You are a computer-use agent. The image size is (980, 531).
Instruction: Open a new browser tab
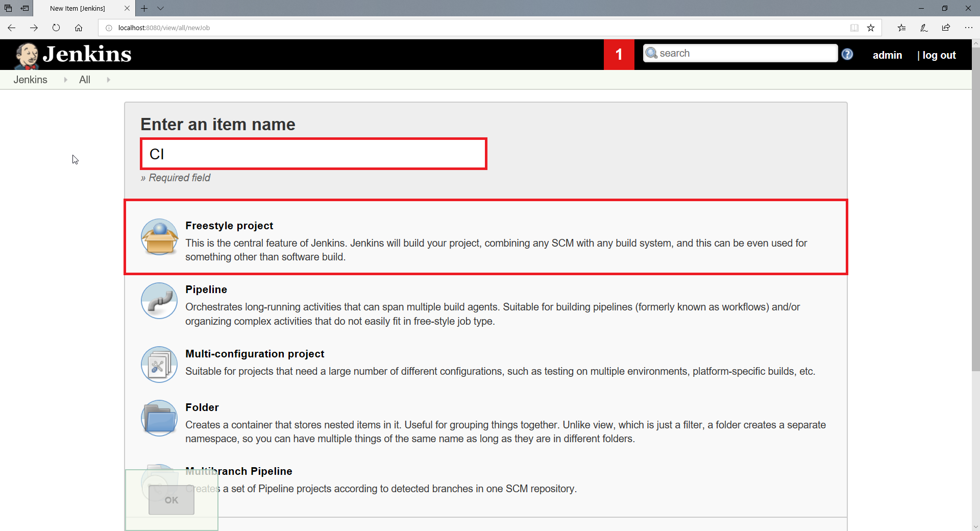click(x=144, y=8)
